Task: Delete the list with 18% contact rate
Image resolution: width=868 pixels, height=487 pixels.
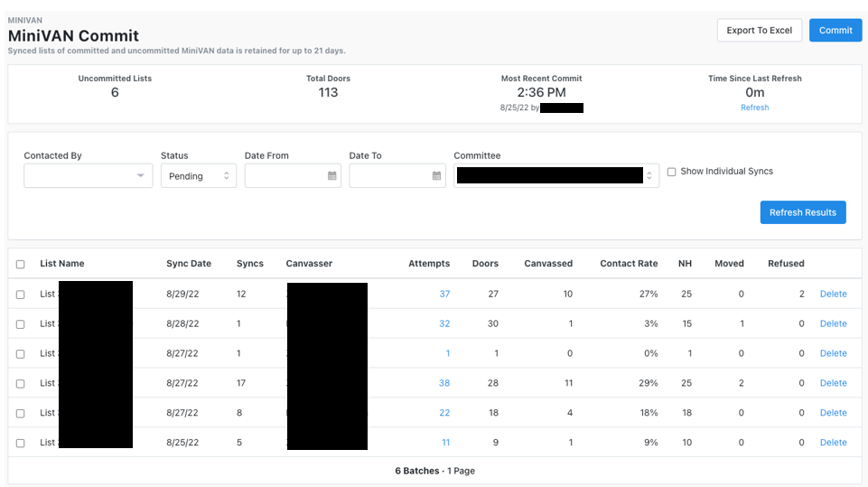Action: (x=833, y=413)
